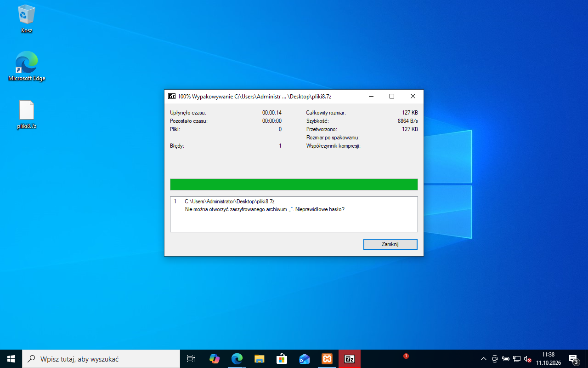
Task: Open Outlook from the taskbar
Action: 304,359
